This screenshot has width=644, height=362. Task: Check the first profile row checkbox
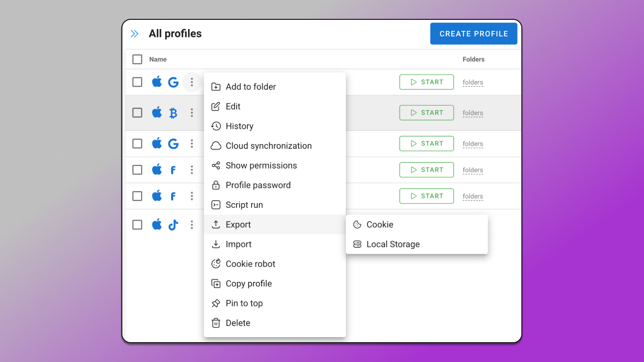click(x=137, y=82)
